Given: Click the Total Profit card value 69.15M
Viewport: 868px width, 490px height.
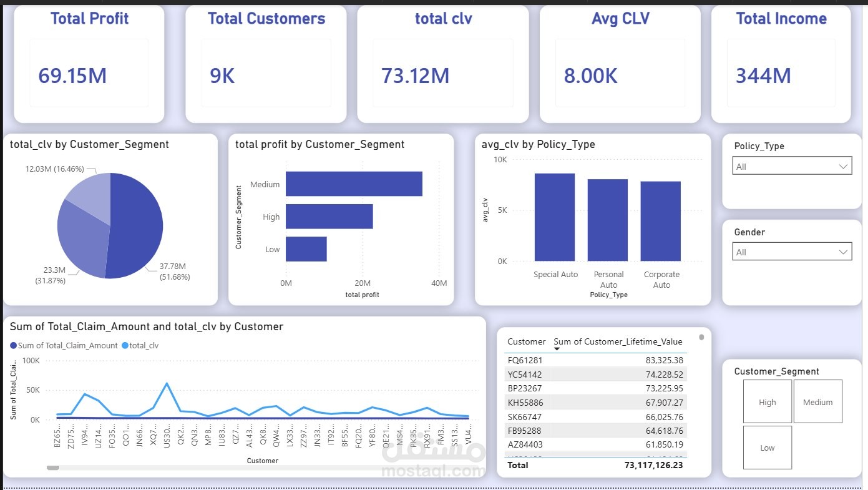Looking at the screenshot, I should tap(72, 76).
